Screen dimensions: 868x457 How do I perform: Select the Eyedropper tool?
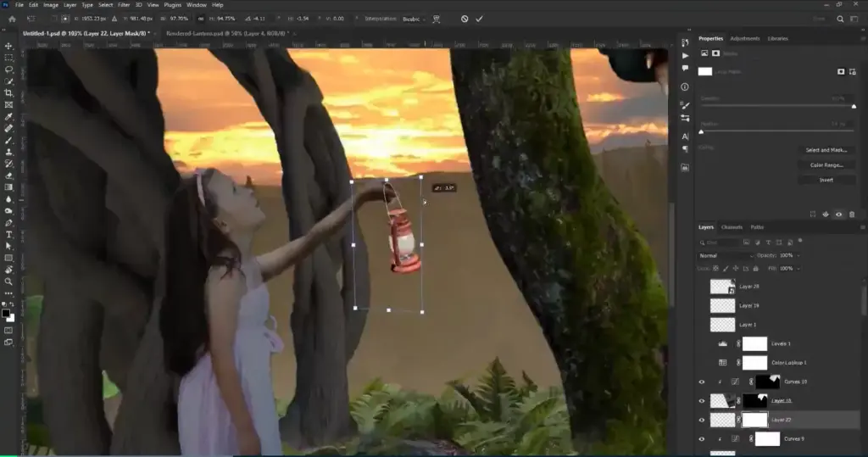coord(8,117)
